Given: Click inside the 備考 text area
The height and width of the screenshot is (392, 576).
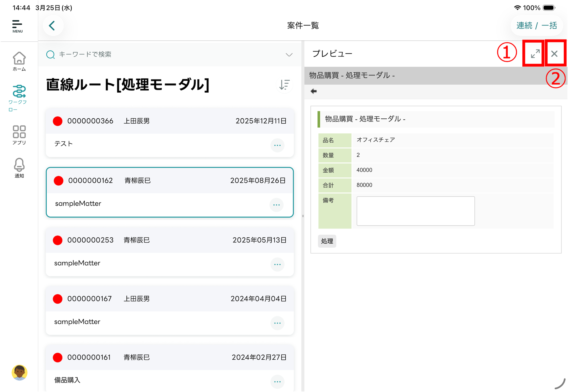Looking at the screenshot, I should [415, 211].
